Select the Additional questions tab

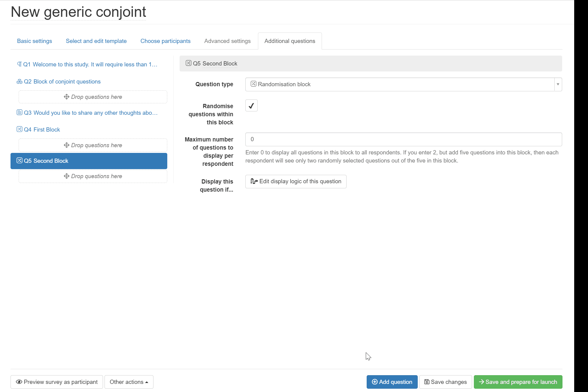290,41
